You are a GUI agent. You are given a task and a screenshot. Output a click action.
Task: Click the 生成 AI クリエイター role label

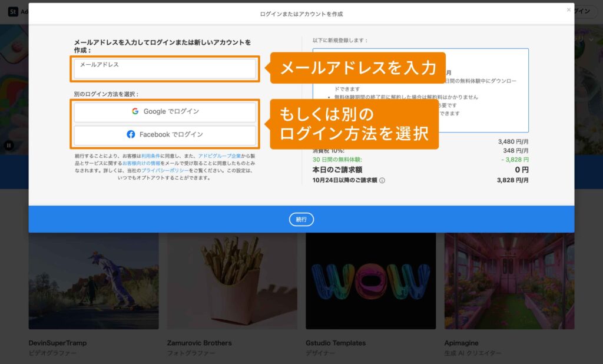(x=473, y=353)
